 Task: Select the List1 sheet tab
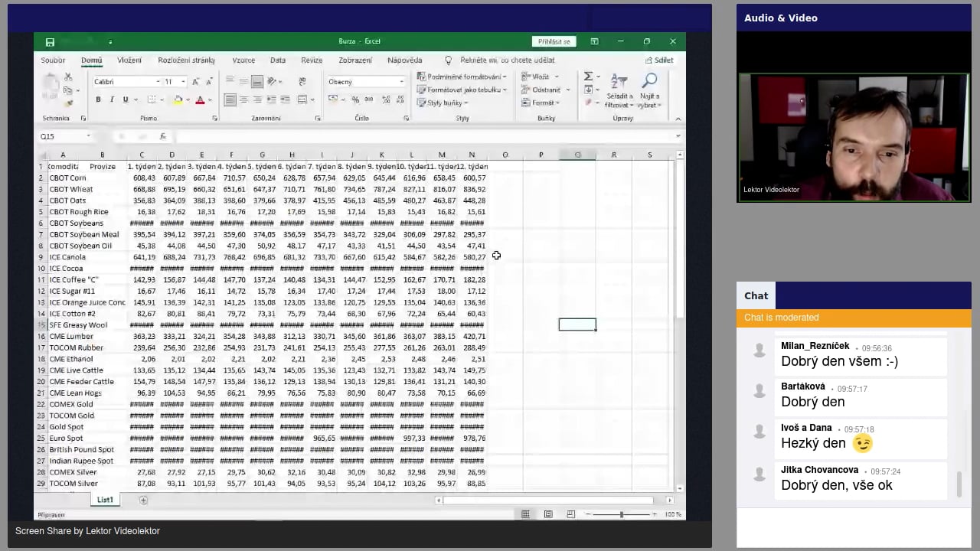105,500
